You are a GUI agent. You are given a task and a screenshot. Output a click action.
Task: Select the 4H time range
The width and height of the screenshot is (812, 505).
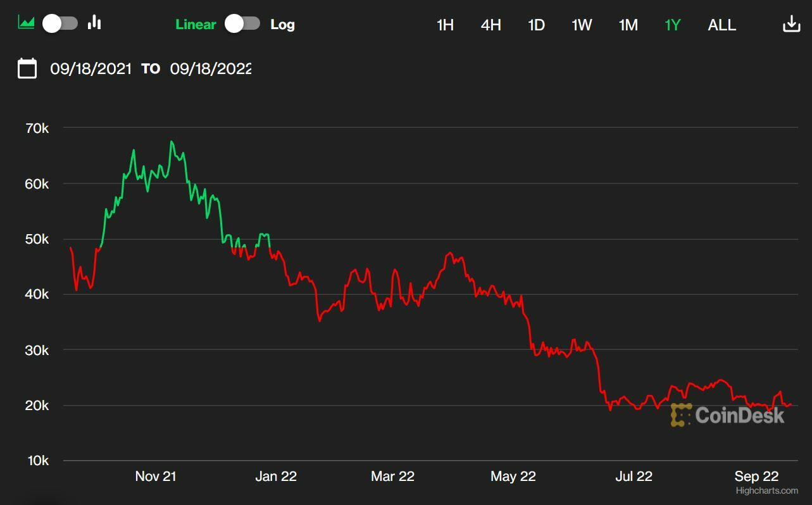coord(490,25)
